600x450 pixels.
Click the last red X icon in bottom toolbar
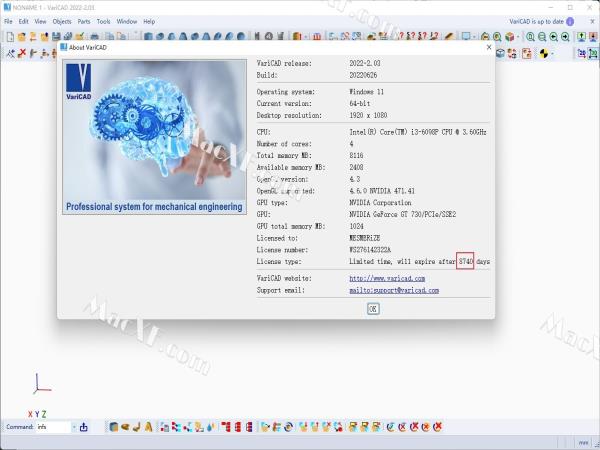click(437, 426)
